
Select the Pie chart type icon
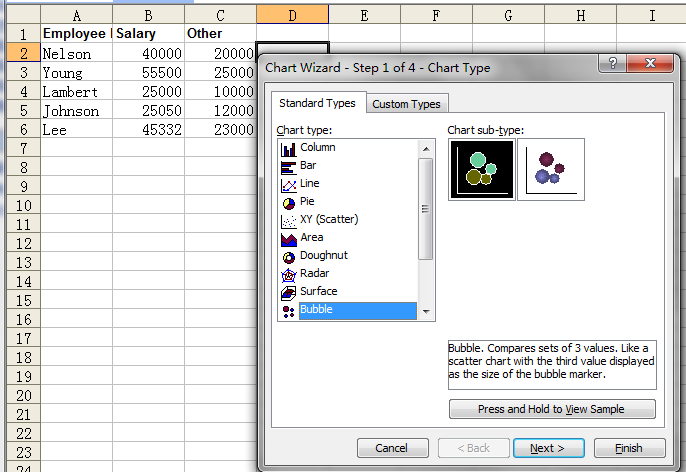[x=288, y=203]
